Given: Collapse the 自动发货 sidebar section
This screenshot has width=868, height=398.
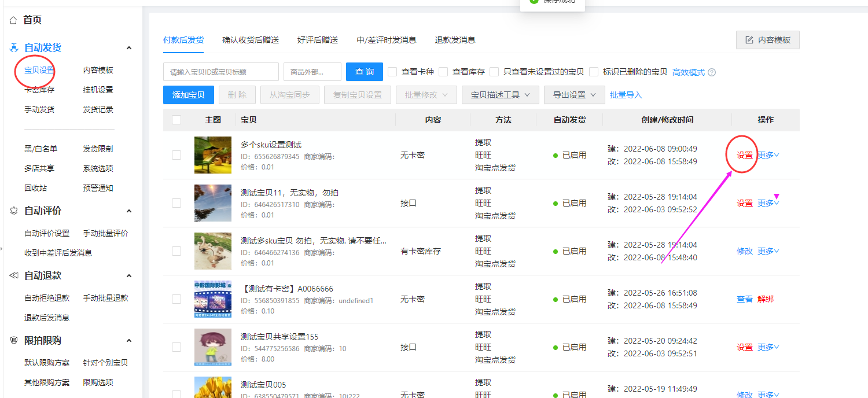Looking at the screenshot, I should [129, 48].
